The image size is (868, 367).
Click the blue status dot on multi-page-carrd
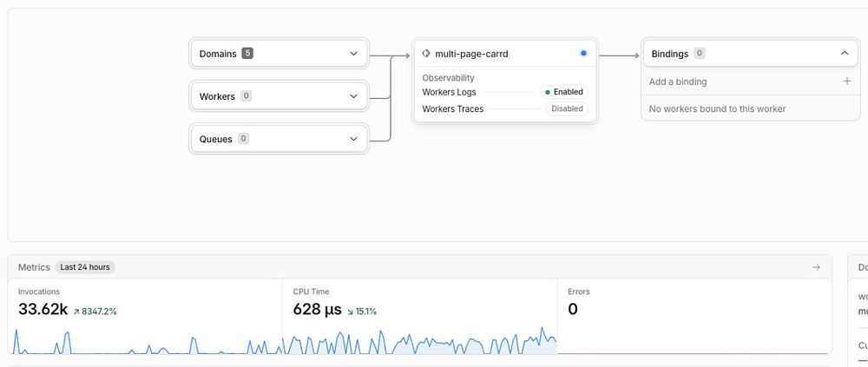(x=583, y=54)
